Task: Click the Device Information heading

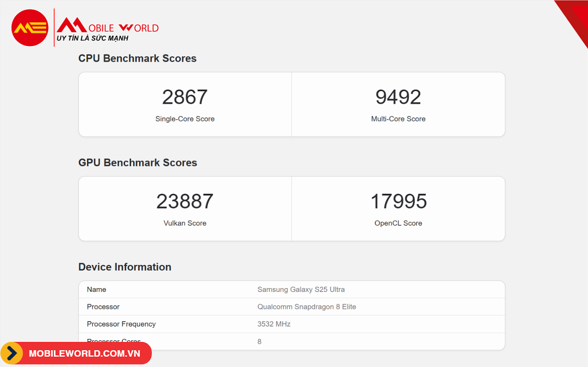Action: click(125, 267)
